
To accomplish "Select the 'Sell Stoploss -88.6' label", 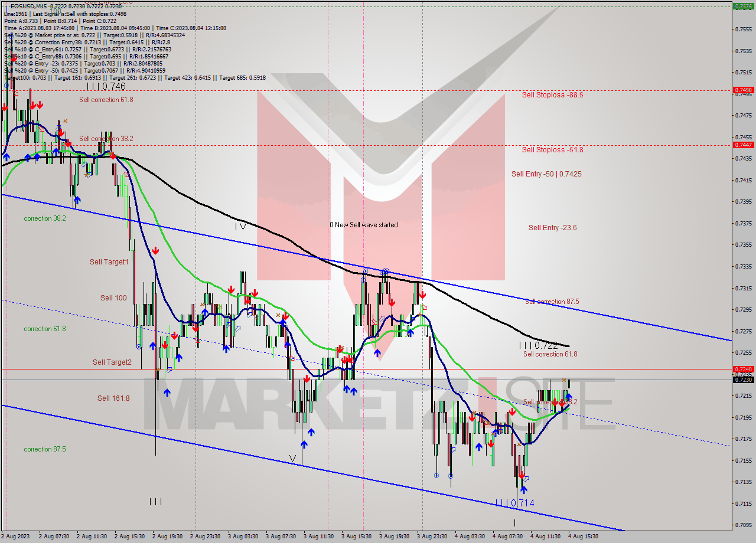I will (552, 94).
